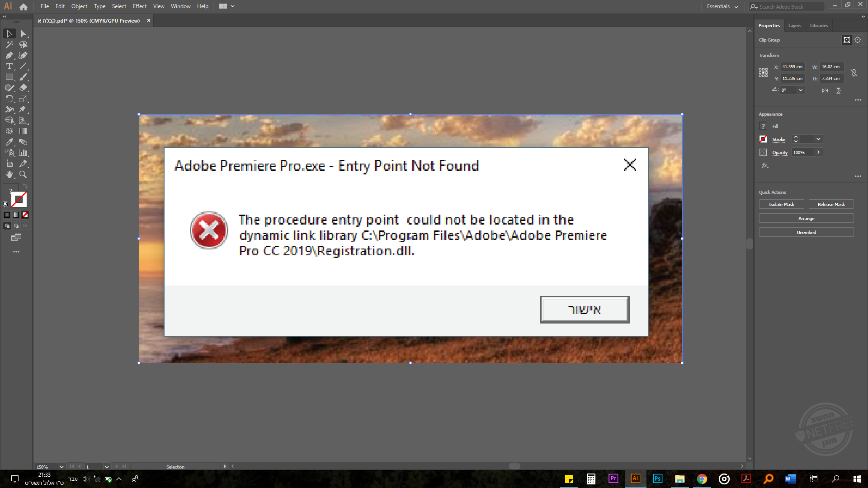
Task: Choose the Type tool
Action: [x=9, y=66]
